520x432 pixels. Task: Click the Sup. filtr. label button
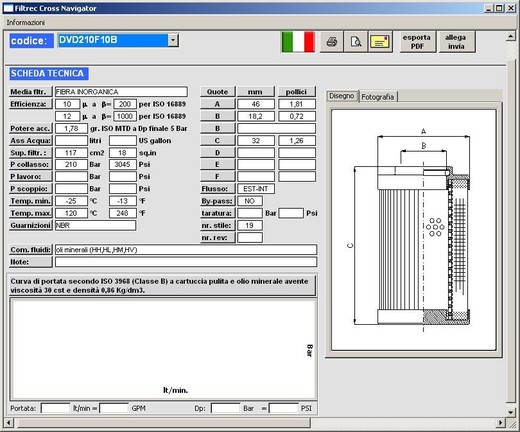click(x=30, y=153)
